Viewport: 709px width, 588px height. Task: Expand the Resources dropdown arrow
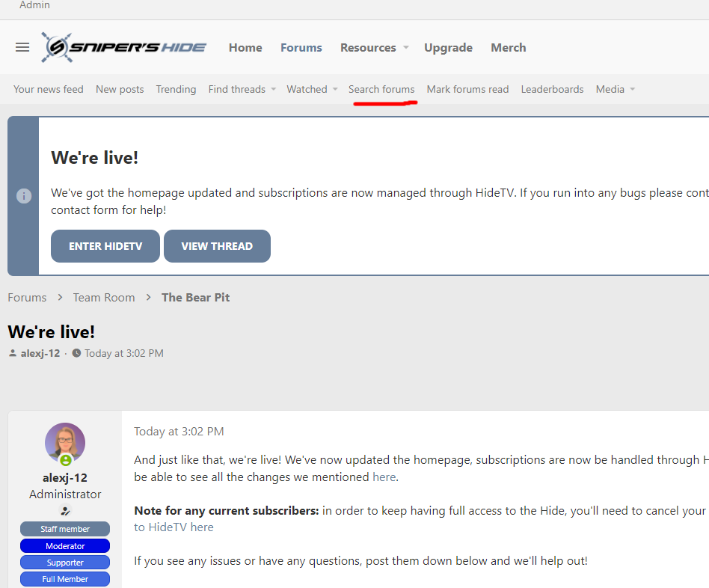[406, 47]
